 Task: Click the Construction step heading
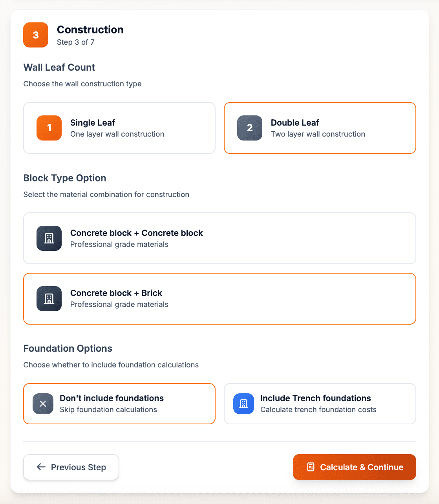click(x=90, y=30)
